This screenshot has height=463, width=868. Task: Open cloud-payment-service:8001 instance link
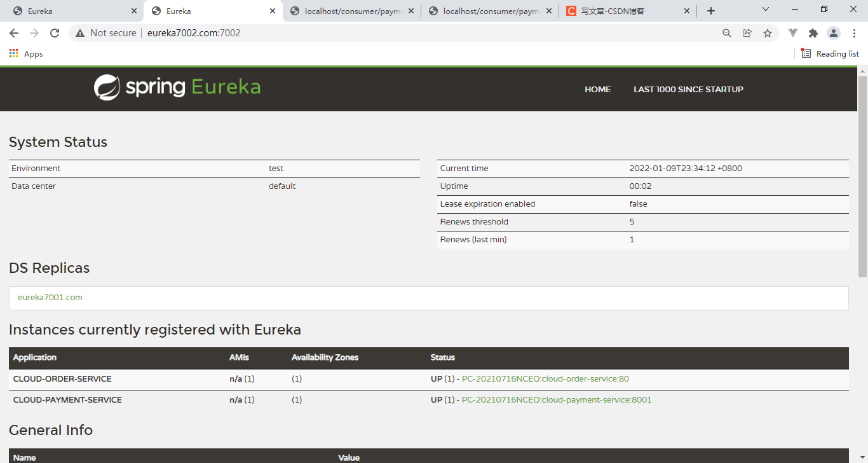[557, 400]
